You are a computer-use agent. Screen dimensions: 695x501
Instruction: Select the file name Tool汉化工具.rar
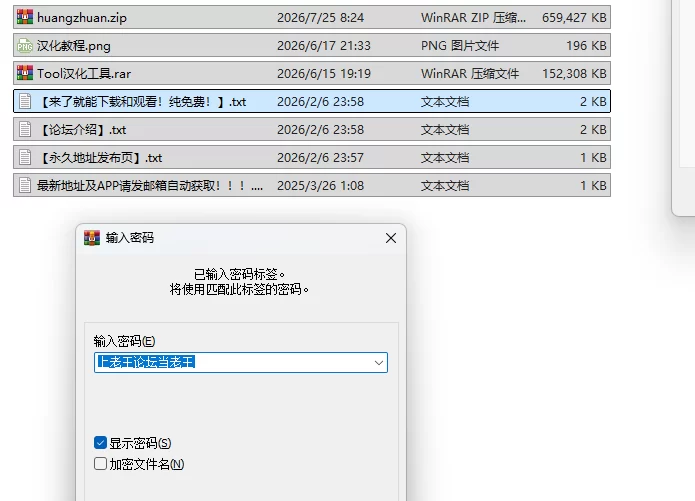click(x=84, y=74)
